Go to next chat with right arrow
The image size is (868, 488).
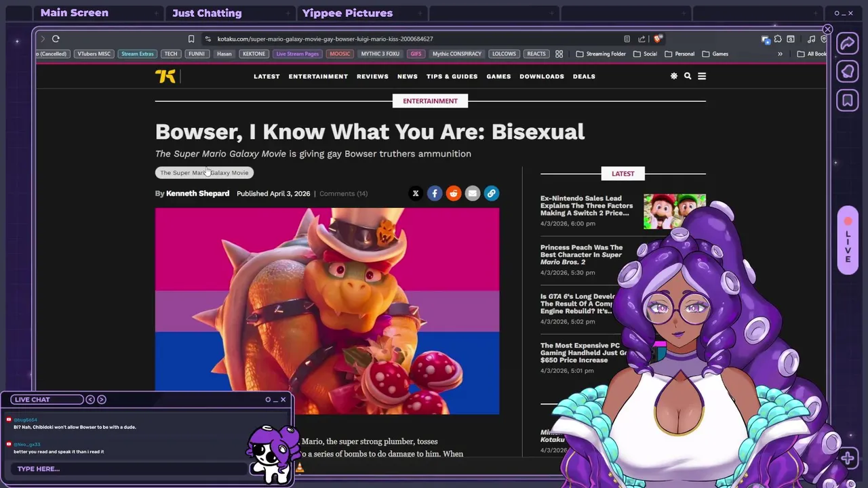point(102,399)
